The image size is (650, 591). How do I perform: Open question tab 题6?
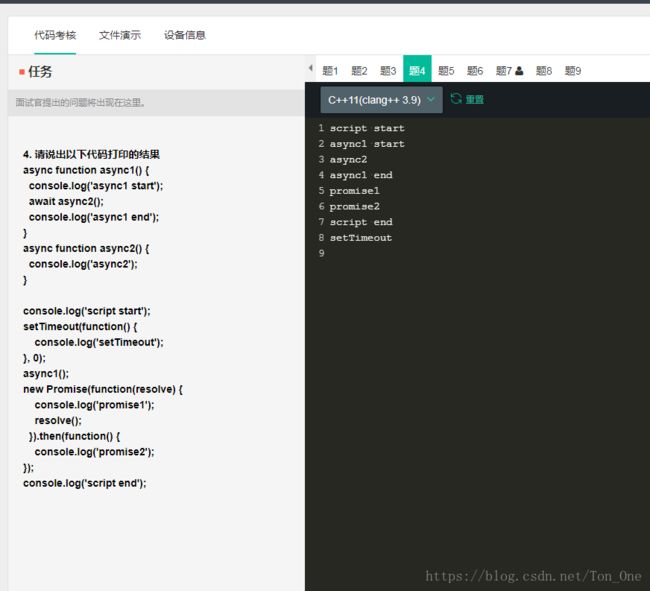(475, 71)
